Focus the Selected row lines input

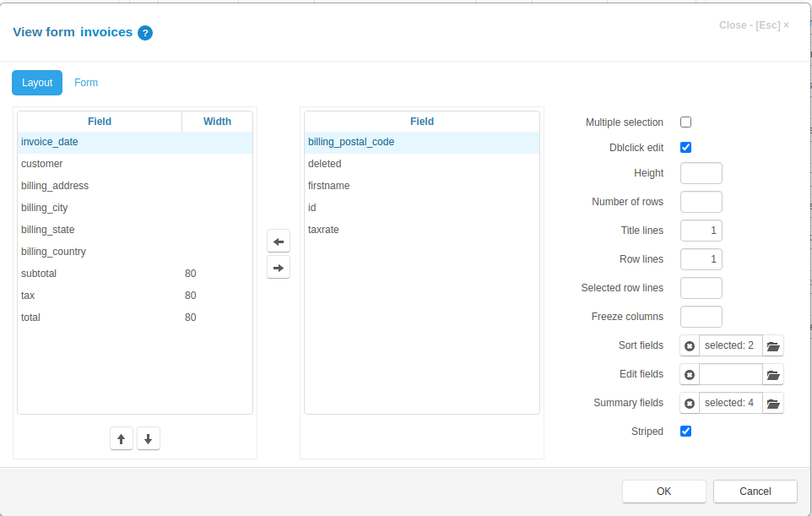click(701, 288)
